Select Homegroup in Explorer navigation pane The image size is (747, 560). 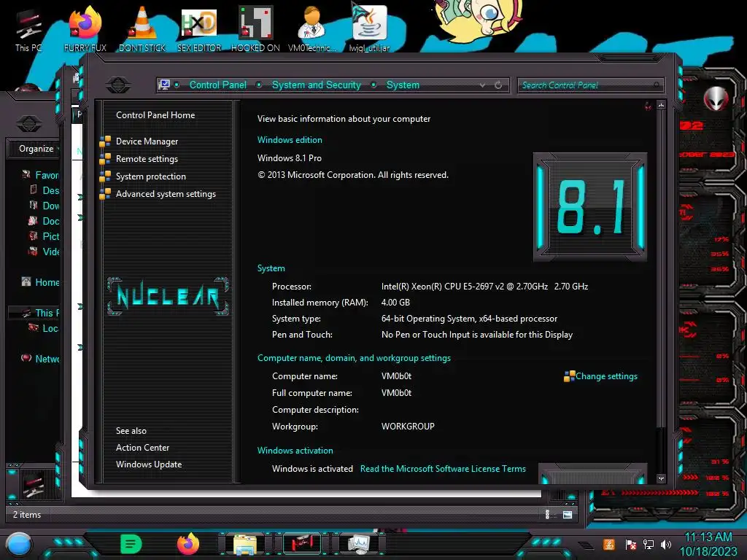pyautogui.click(x=41, y=282)
